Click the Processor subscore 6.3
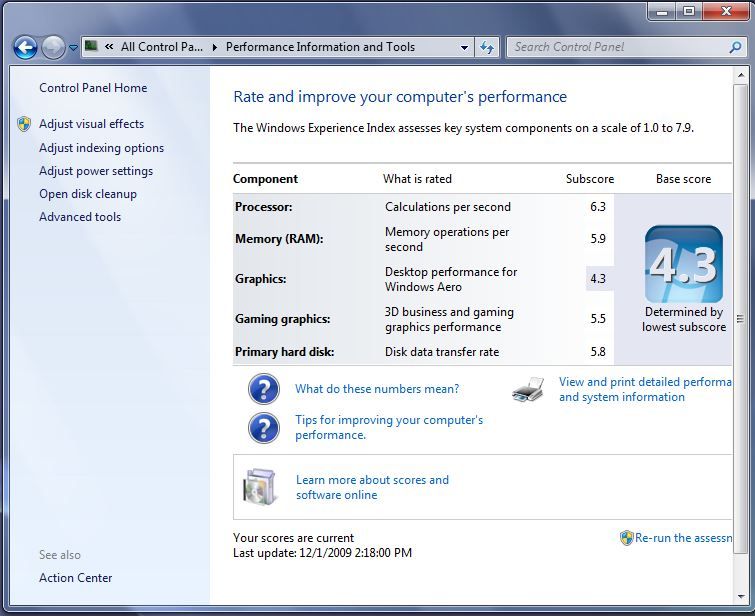This screenshot has height=616, width=755. (598, 207)
